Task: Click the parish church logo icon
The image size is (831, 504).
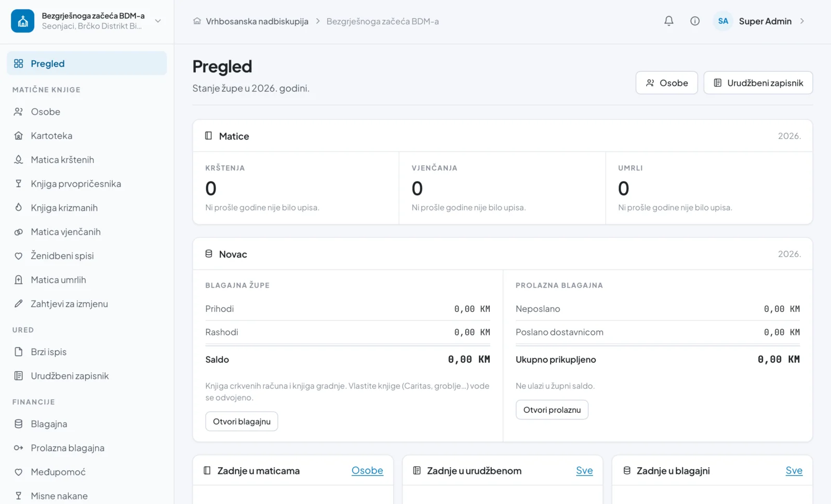Action: pyautogui.click(x=23, y=21)
